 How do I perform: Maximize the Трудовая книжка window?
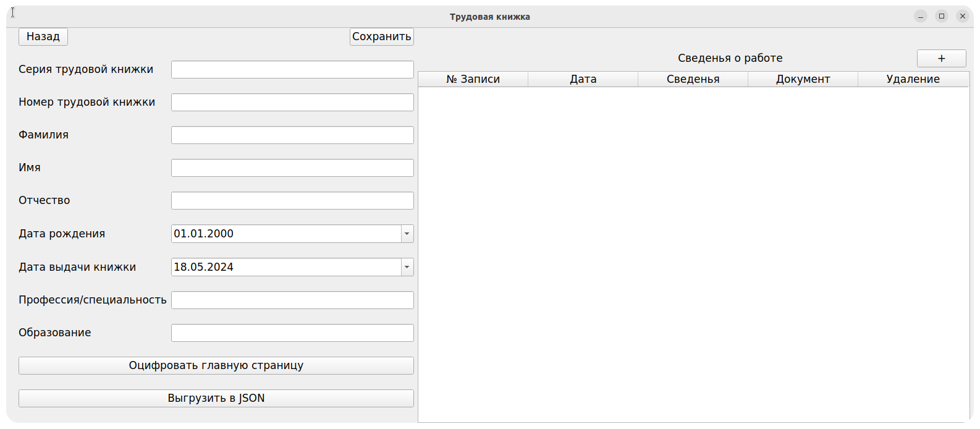tap(941, 17)
